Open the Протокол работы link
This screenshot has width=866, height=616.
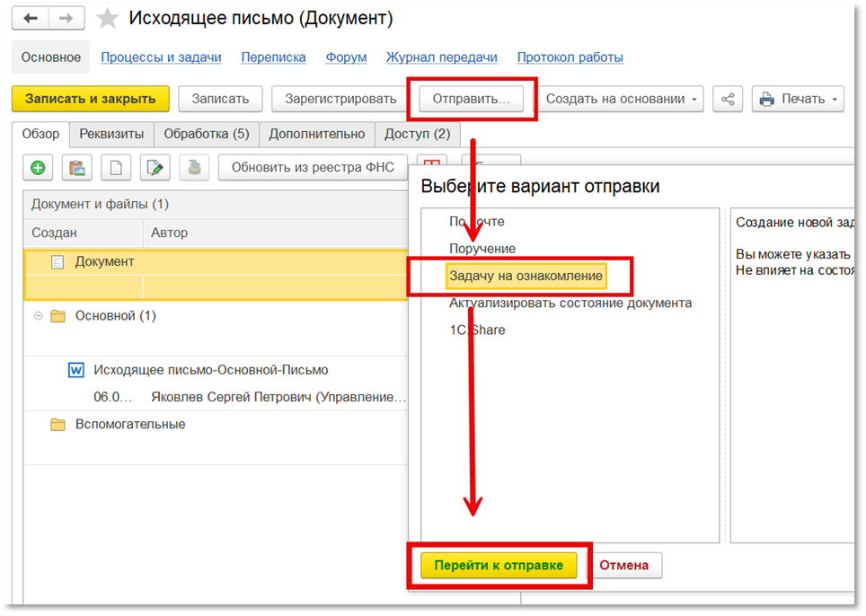(570, 57)
